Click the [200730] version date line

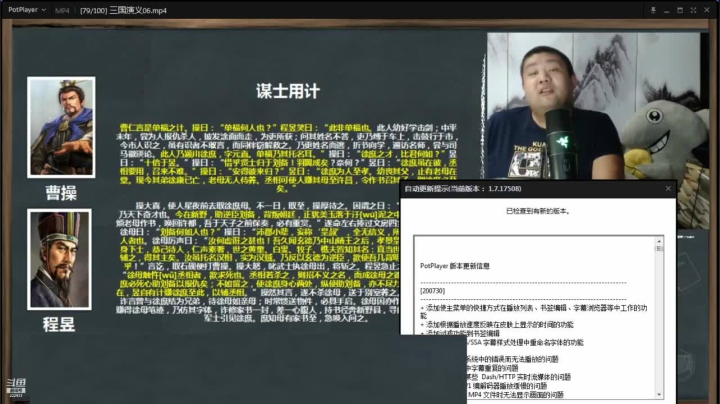[432, 291]
